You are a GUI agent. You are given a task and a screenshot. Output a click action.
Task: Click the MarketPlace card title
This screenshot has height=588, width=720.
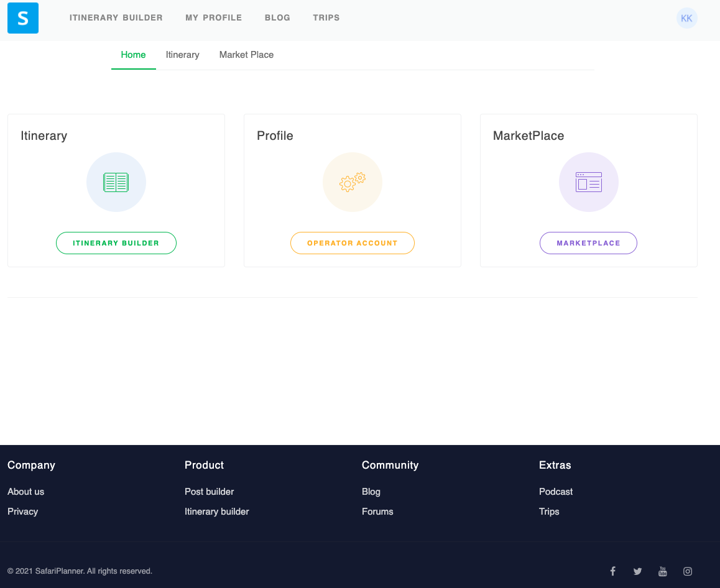coord(528,136)
